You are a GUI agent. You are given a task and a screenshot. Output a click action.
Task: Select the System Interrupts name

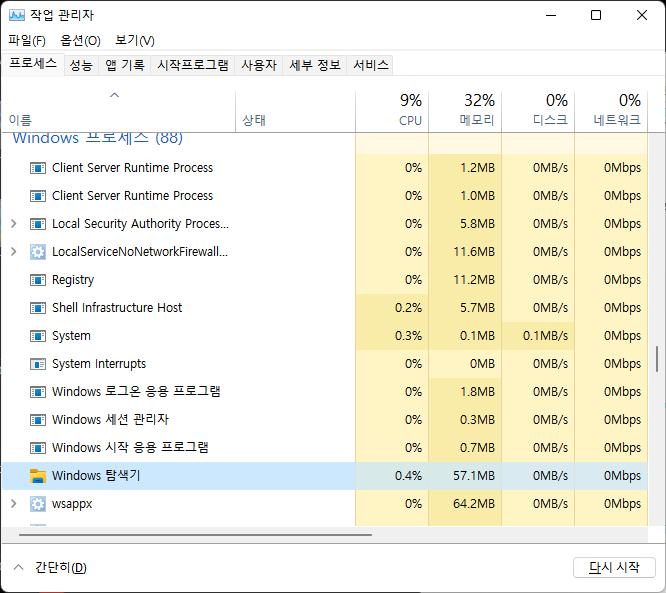pyautogui.click(x=99, y=364)
